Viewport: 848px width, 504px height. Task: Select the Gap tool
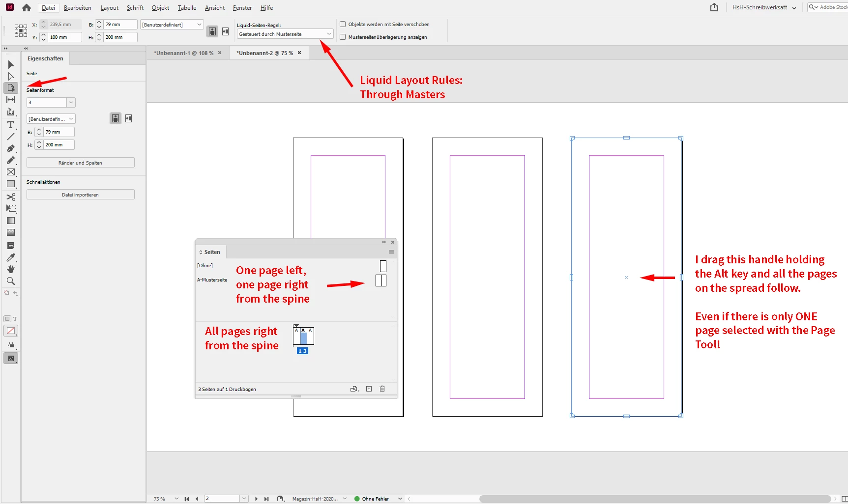[x=11, y=100]
